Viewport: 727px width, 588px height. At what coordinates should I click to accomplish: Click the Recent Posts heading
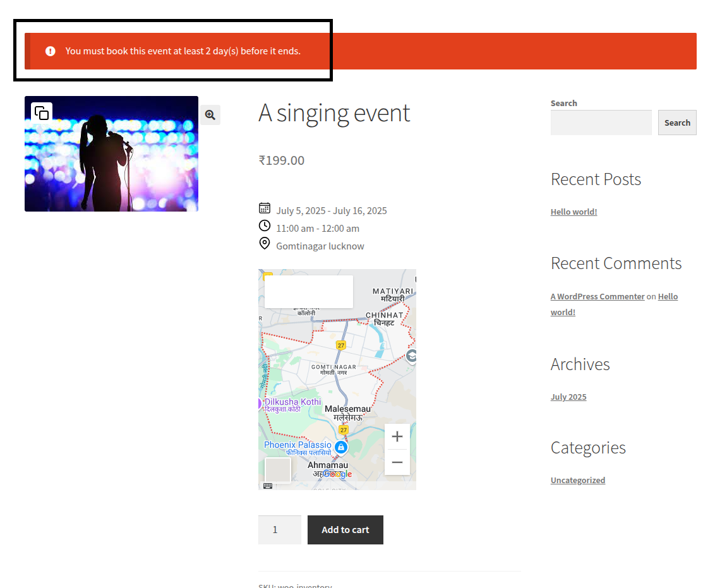pyautogui.click(x=596, y=179)
